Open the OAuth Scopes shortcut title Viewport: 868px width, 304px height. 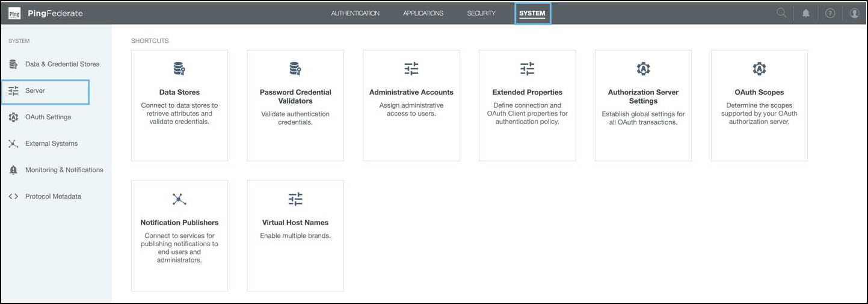coord(759,93)
